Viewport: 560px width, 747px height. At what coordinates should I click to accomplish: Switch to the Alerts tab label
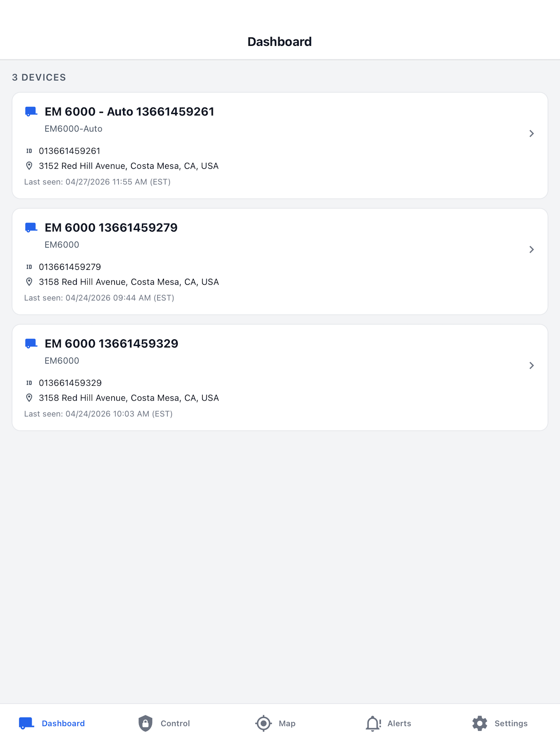click(x=399, y=723)
